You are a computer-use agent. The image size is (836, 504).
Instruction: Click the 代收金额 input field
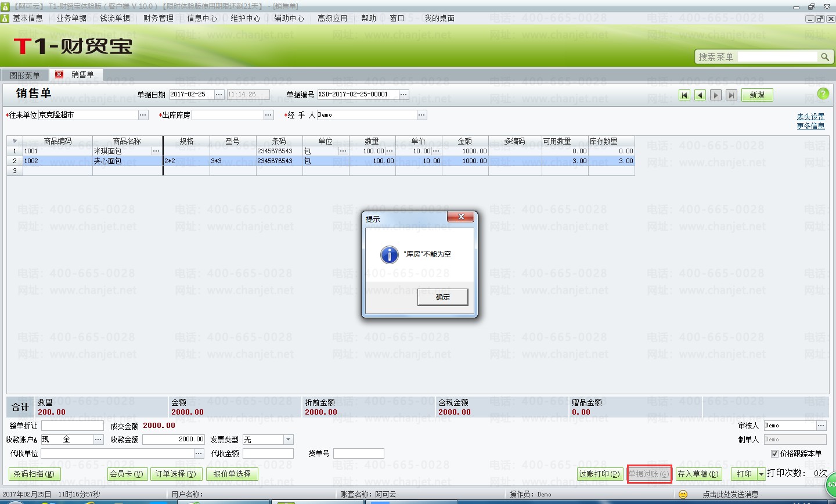[x=268, y=453]
